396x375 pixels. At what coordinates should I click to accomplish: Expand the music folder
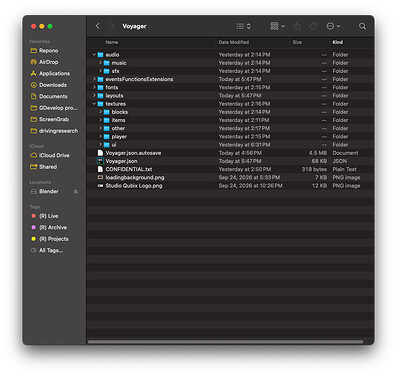(100, 63)
